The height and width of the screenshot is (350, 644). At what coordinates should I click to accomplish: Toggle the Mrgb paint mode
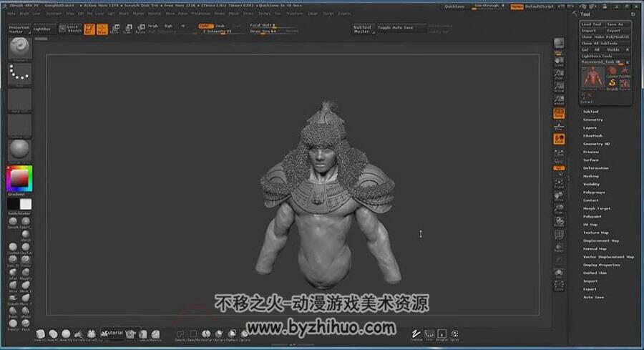click(x=153, y=26)
